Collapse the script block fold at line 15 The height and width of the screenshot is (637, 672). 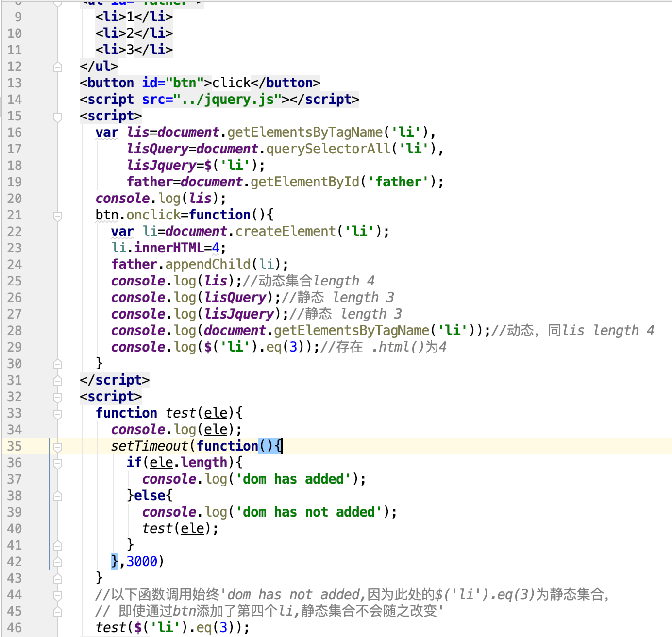click(x=58, y=117)
